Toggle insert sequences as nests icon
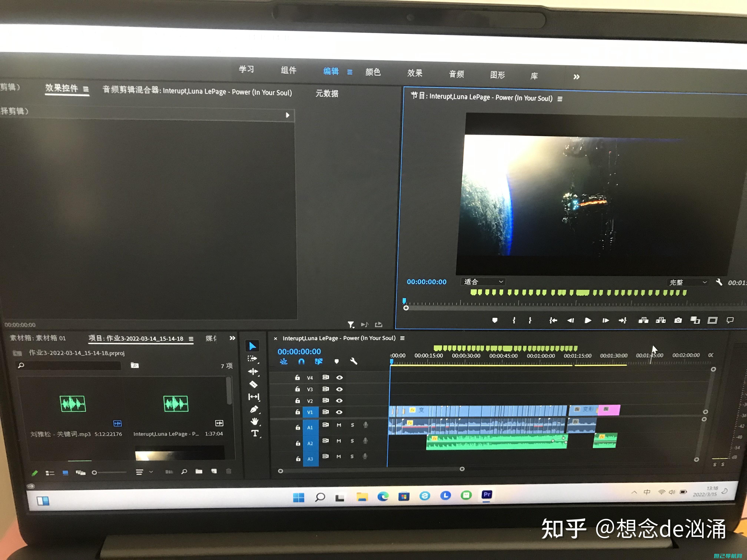Image resolution: width=747 pixels, height=560 pixels. coord(284,361)
